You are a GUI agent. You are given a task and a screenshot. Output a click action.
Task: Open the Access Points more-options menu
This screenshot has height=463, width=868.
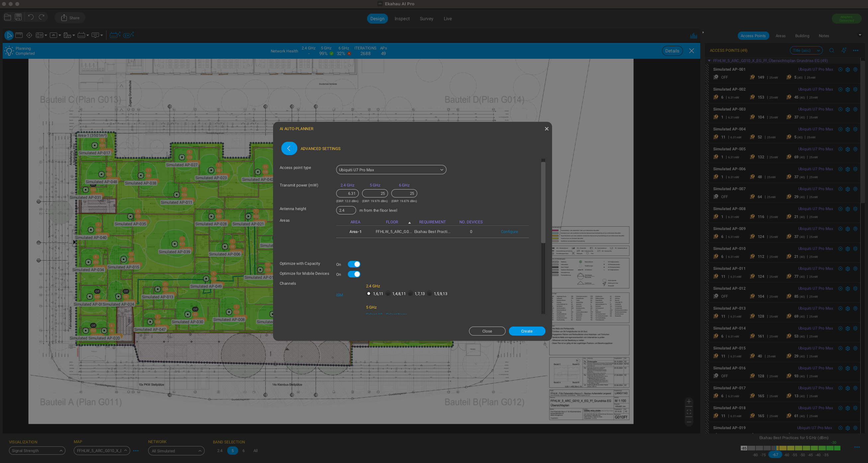[855, 50]
